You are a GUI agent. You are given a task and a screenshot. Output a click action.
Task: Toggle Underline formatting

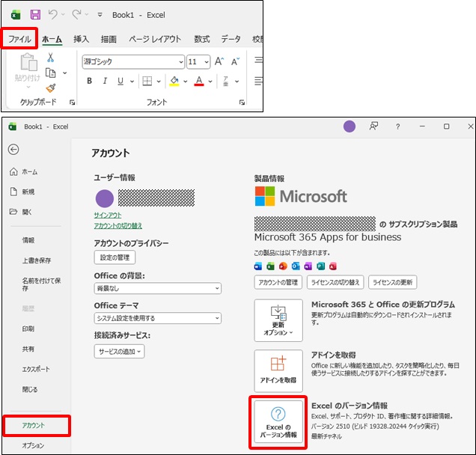point(121,81)
